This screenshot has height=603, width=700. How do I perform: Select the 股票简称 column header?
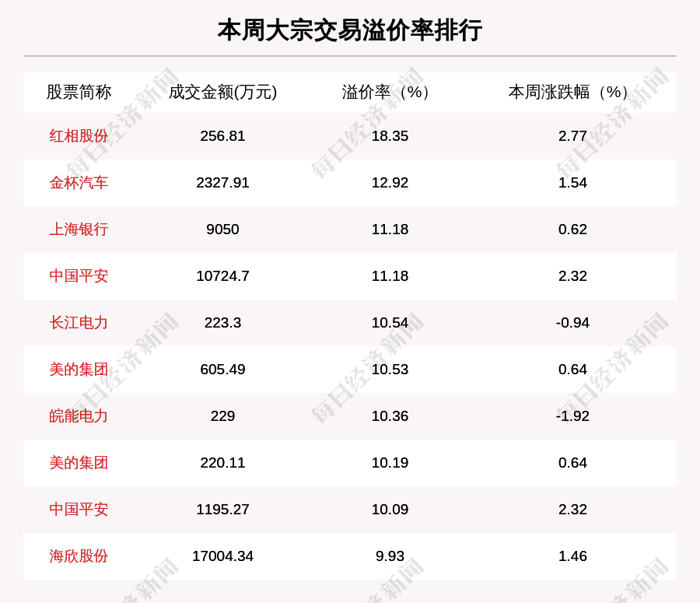point(79,92)
